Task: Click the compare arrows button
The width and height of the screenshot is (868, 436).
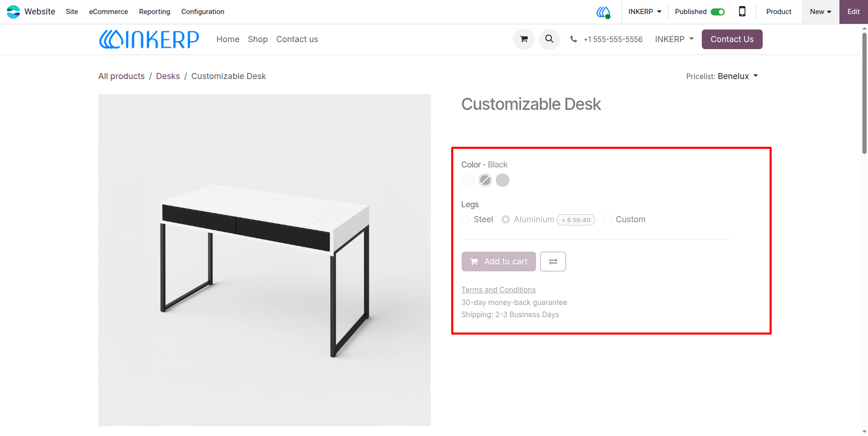Action: [553, 262]
